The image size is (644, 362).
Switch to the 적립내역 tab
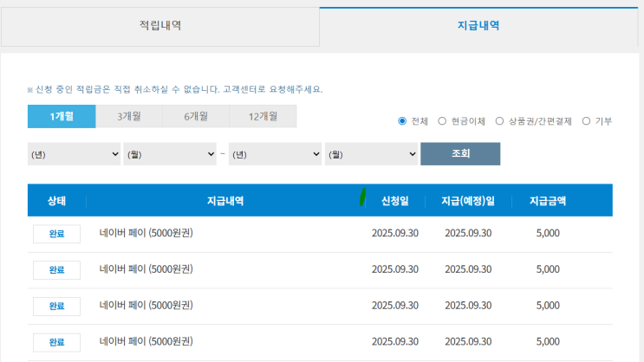coord(160,27)
